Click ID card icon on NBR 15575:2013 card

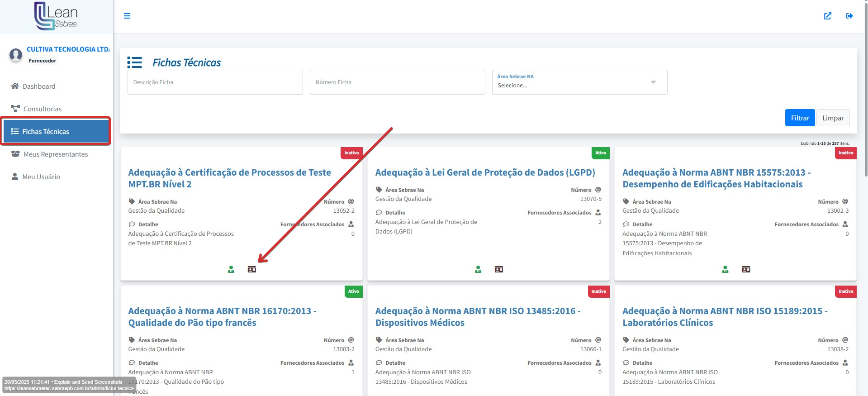[746, 269]
